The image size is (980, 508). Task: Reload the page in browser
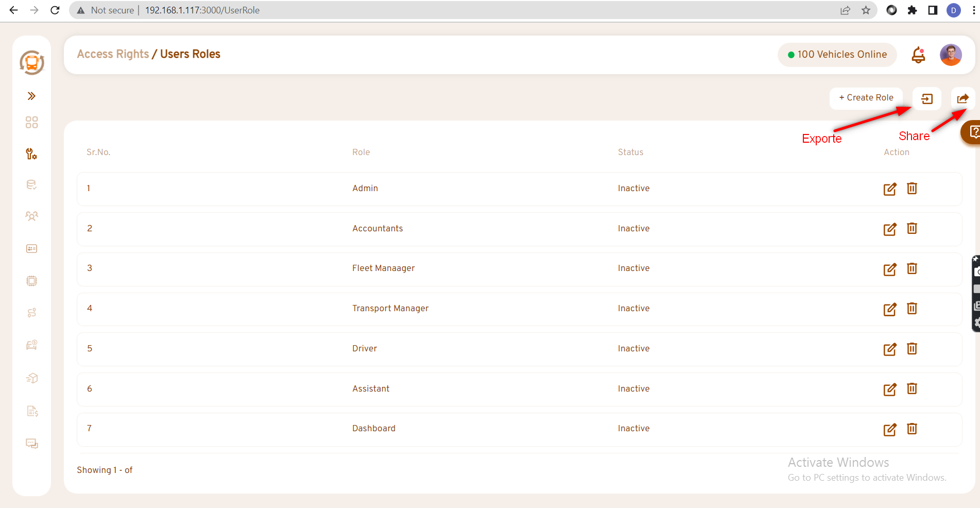click(55, 10)
